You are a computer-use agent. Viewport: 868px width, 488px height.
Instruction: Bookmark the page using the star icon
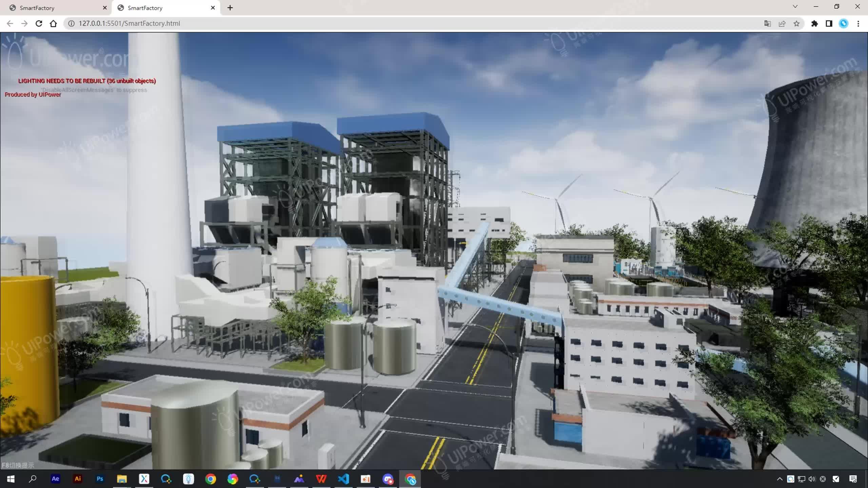pyautogui.click(x=796, y=23)
